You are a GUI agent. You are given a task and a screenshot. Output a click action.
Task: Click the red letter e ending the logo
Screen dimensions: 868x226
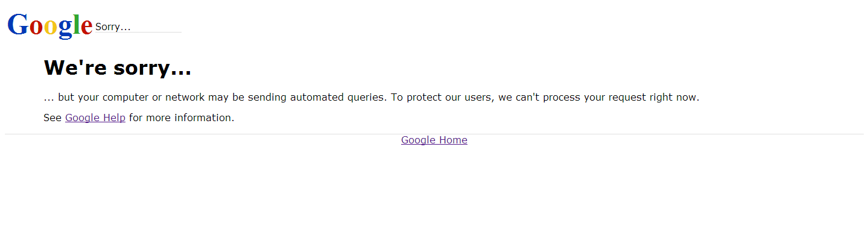pos(86,28)
